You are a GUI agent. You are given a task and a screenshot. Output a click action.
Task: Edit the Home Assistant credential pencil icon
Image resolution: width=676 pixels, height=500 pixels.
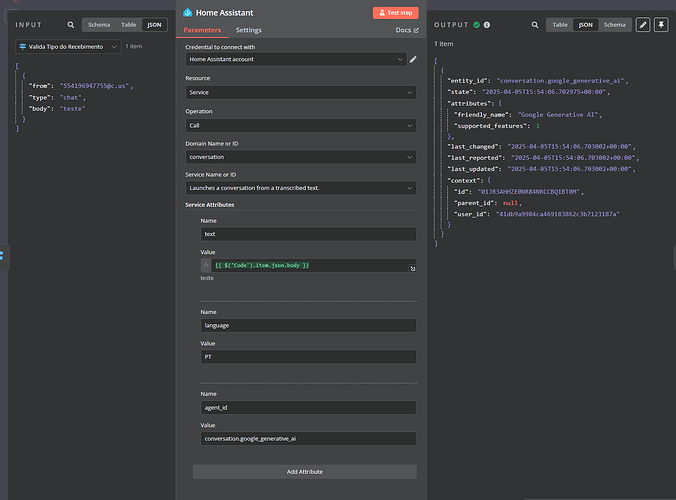(x=413, y=59)
